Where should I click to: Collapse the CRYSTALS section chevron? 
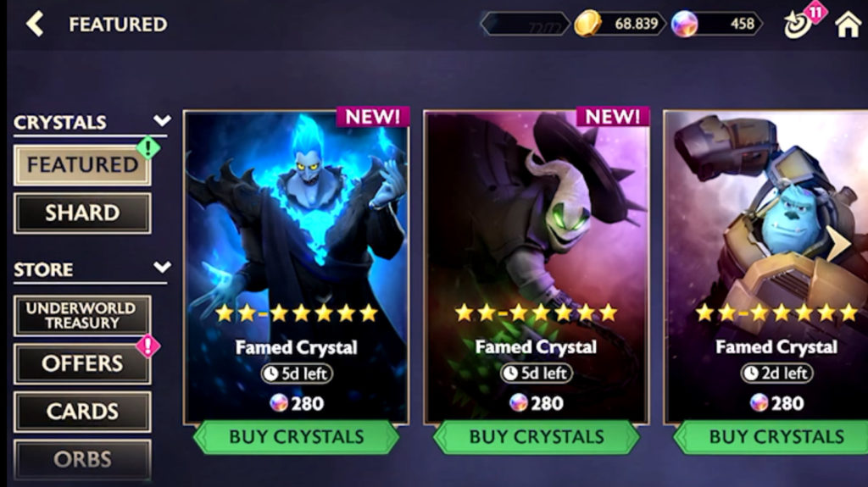click(162, 120)
